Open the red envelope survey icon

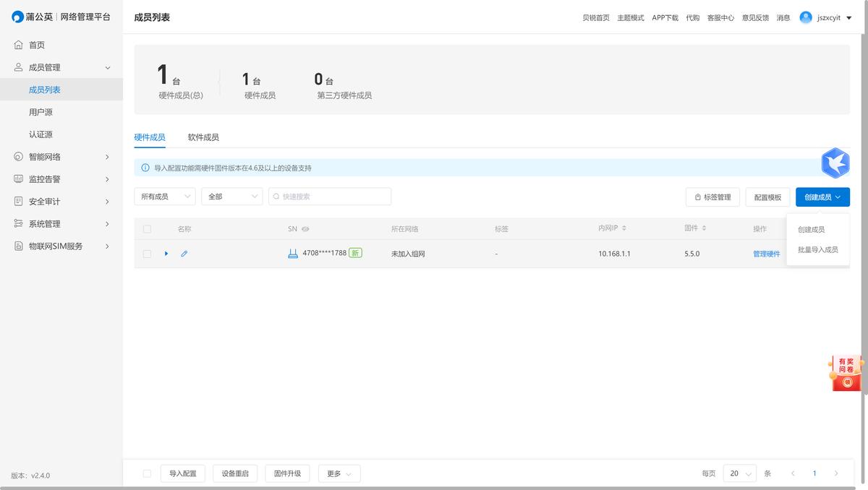tap(846, 374)
